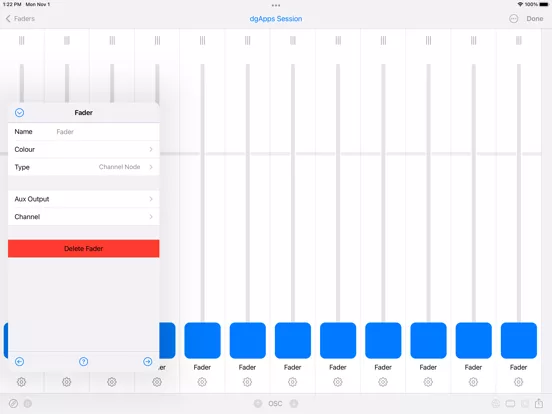Click the wide rectangle icon in the bottom toolbar

tap(510, 403)
